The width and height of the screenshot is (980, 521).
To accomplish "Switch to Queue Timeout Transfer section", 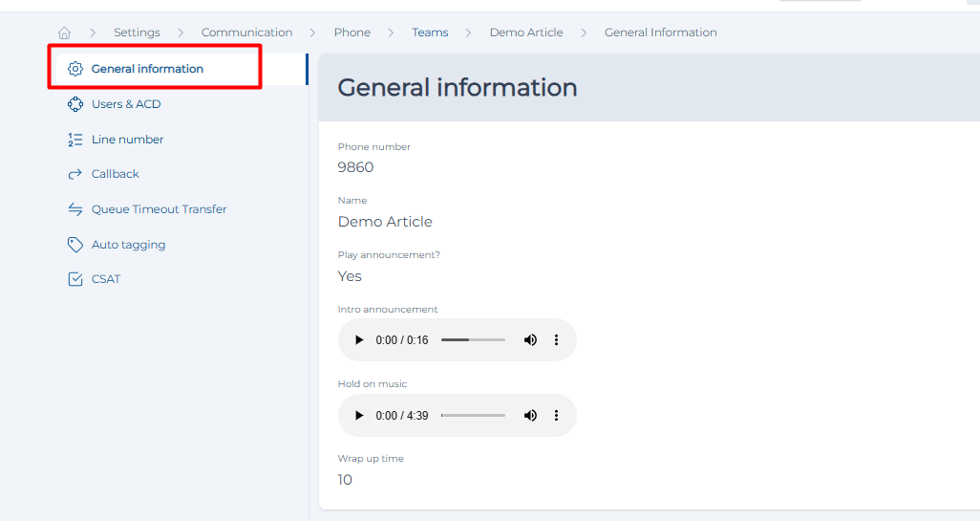I will coord(159,209).
